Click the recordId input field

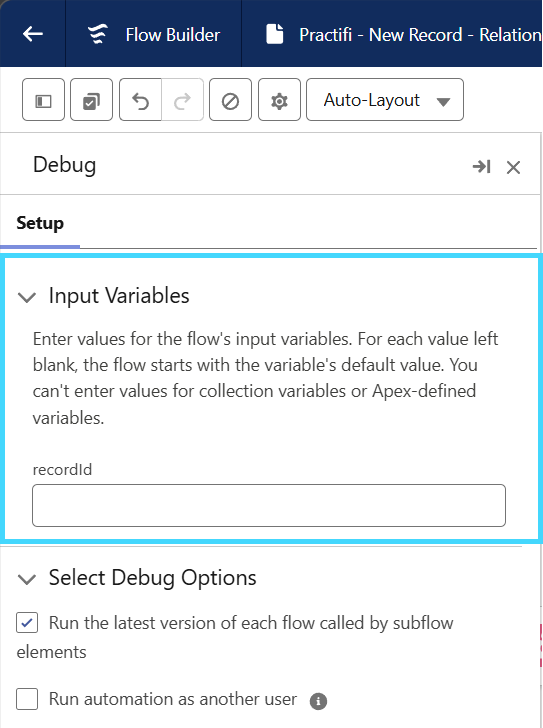pos(269,505)
